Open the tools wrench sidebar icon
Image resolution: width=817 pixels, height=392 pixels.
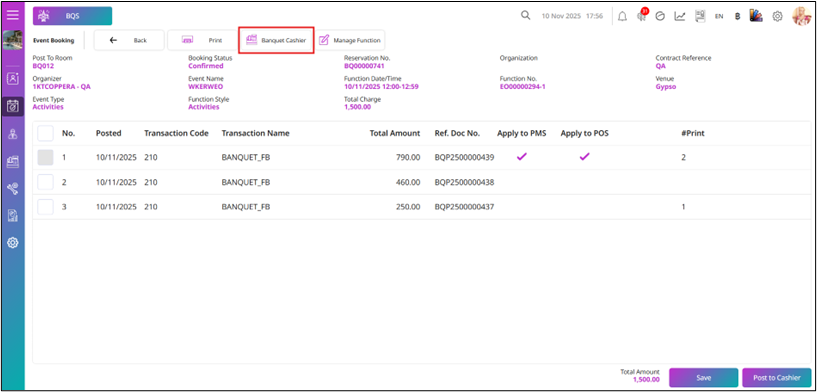(13, 189)
